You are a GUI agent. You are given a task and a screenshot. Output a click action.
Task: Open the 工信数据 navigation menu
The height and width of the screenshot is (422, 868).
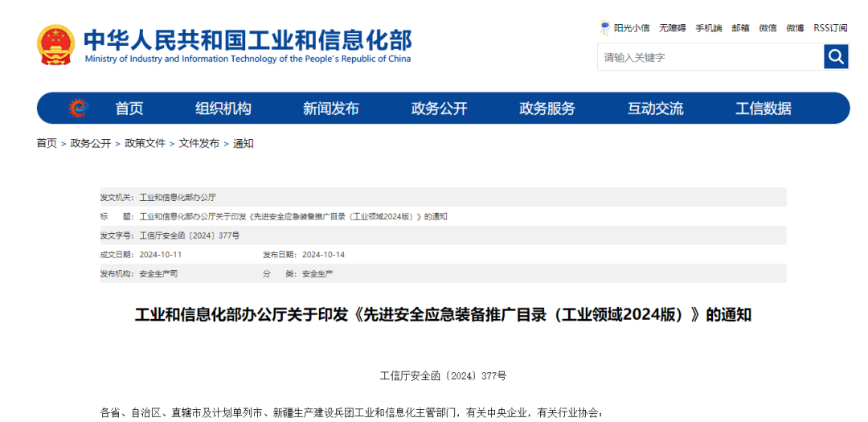764,108
